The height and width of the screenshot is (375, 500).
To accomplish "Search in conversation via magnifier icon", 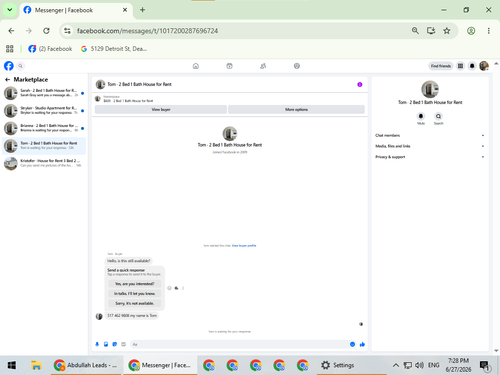I will [438, 116].
